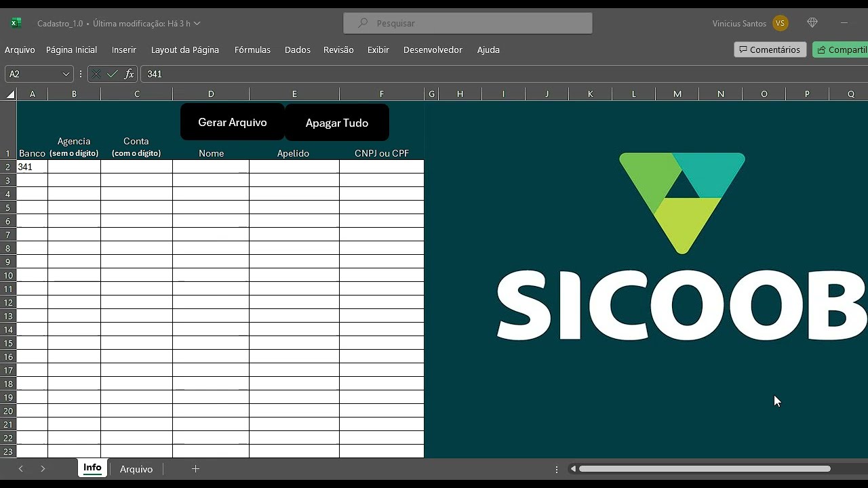Click the sheet tab bar options dots

click(x=557, y=469)
